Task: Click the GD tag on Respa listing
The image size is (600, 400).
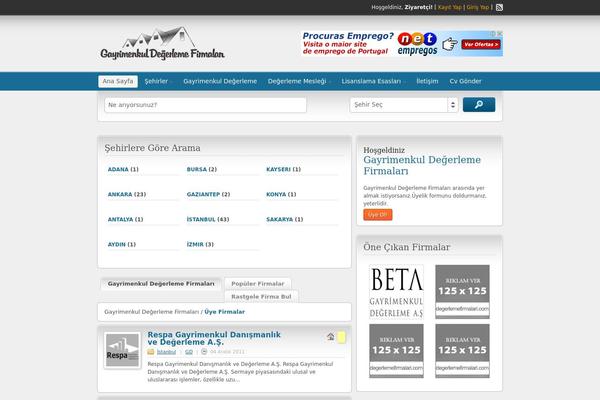Action: 189,351
